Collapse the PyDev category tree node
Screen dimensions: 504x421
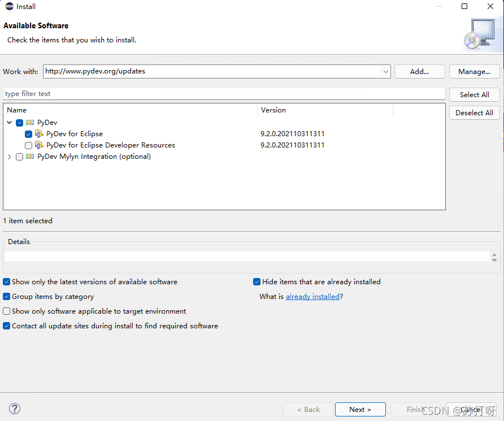[9, 123]
